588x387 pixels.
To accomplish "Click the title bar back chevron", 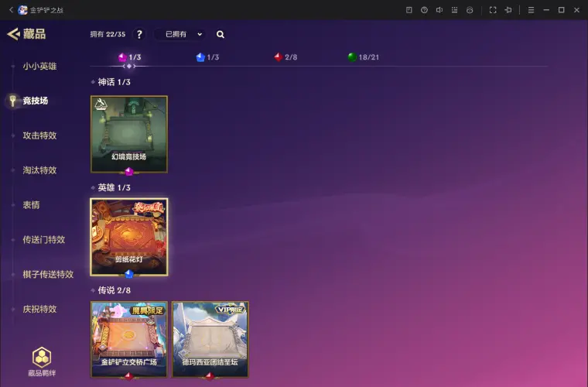I will point(11,10).
